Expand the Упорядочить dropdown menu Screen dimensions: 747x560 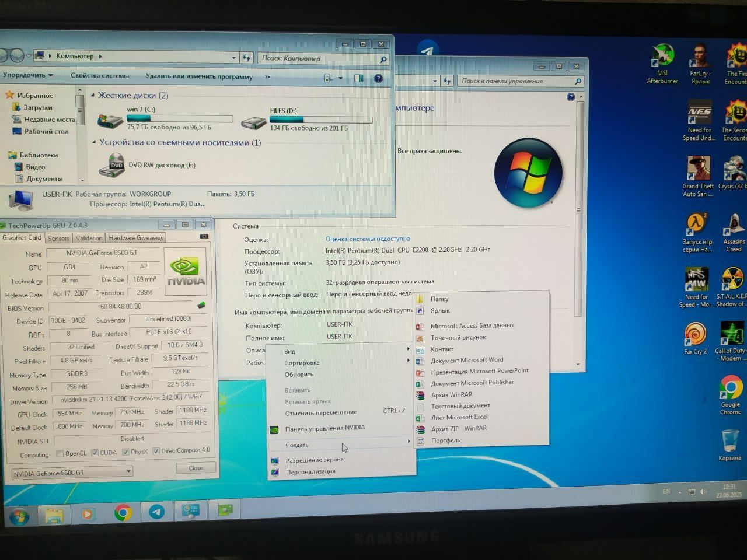click(x=27, y=75)
